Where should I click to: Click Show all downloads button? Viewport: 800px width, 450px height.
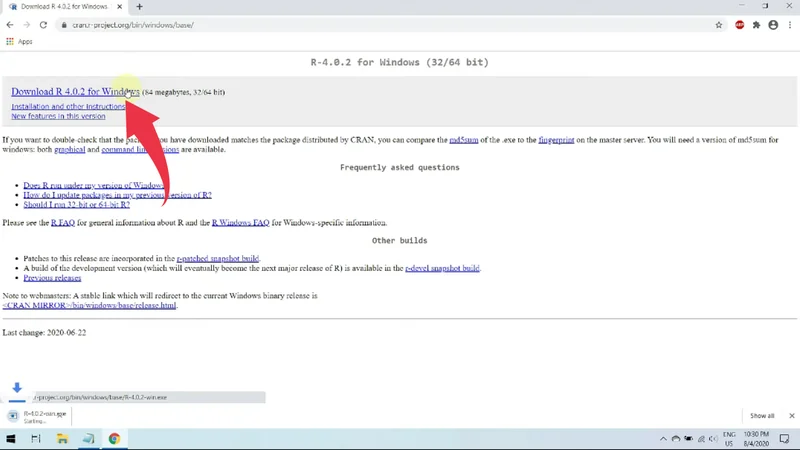(x=762, y=415)
